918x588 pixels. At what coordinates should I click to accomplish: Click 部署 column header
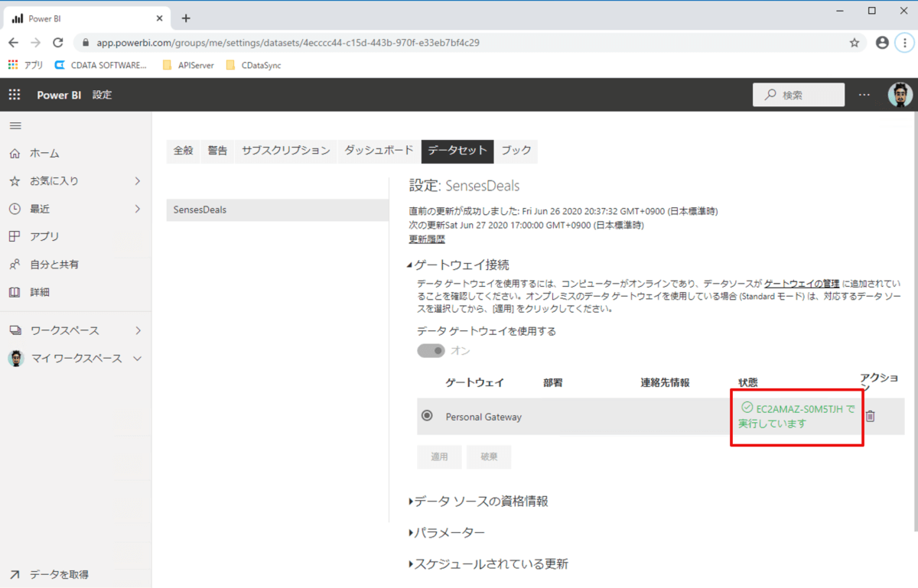(553, 382)
